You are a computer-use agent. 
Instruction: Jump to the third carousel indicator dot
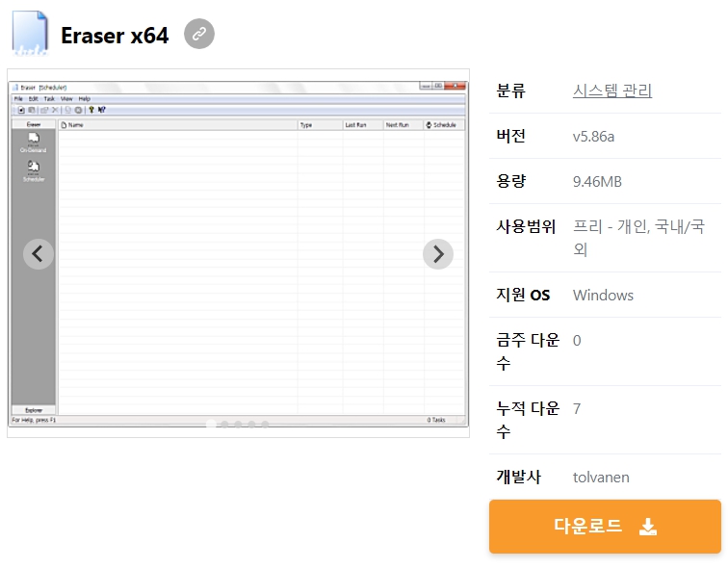[x=238, y=425]
